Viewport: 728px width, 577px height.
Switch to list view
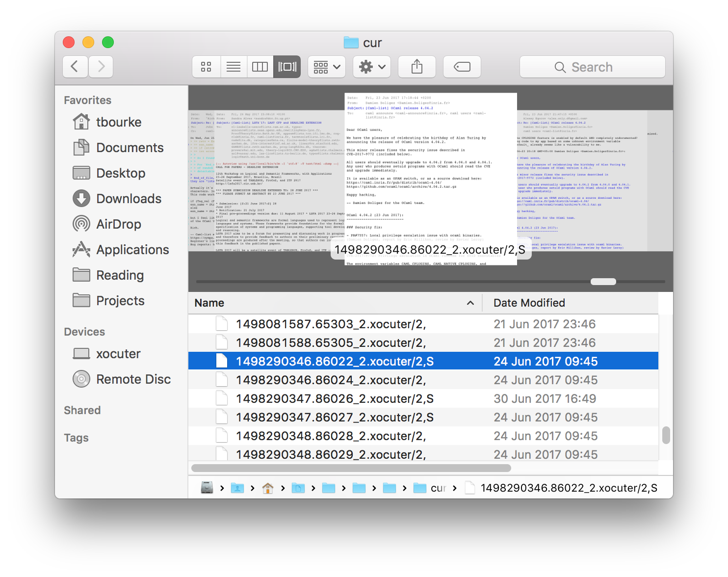(x=234, y=67)
